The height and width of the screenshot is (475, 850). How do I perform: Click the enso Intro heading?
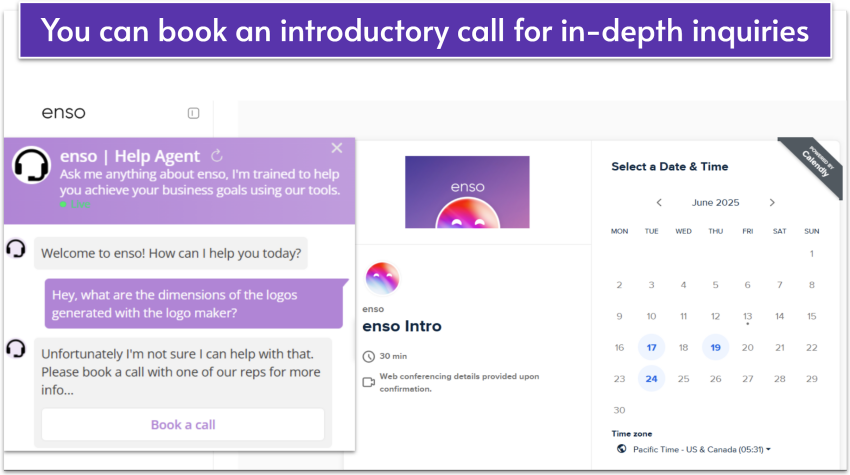pos(402,326)
